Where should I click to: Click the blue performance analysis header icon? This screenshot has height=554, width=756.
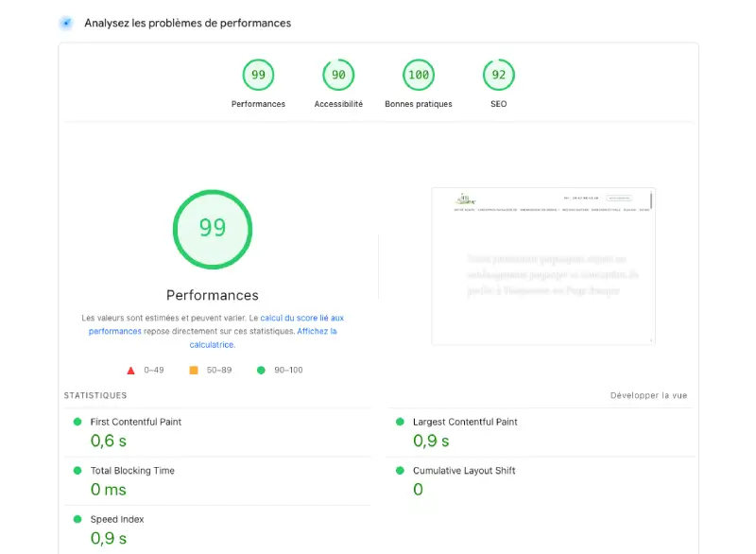pyautogui.click(x=66, y=23)
